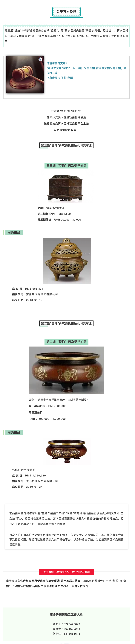Click the 铜鎏金八吉祥纹宣德炉 photo
This screenshot has height=644, width=135.
pos(66,370)
